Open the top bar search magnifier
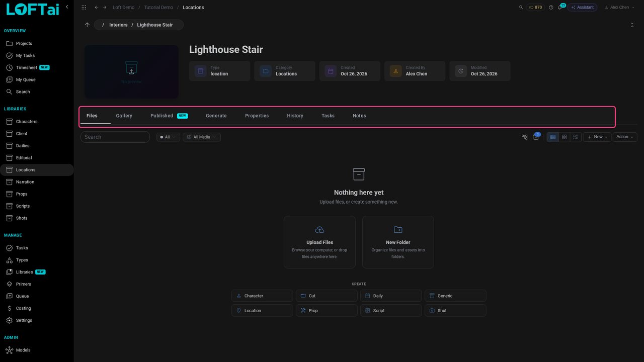 521,8
